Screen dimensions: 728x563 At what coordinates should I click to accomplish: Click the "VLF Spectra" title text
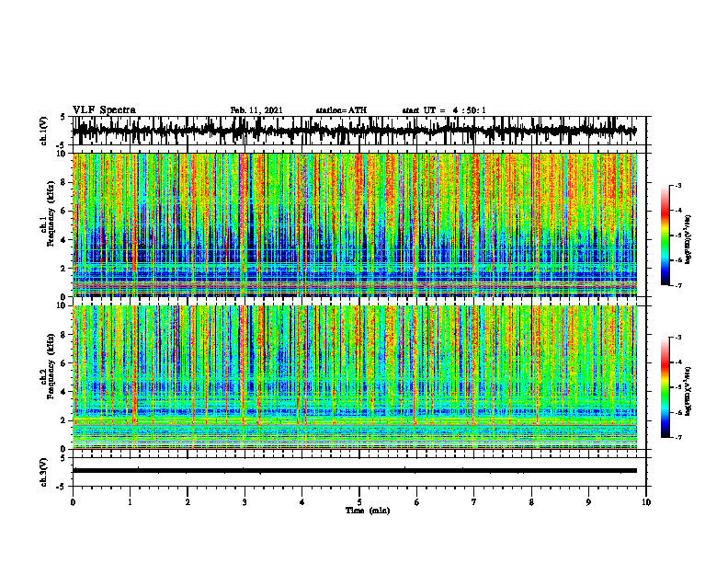tap(104, 109)
